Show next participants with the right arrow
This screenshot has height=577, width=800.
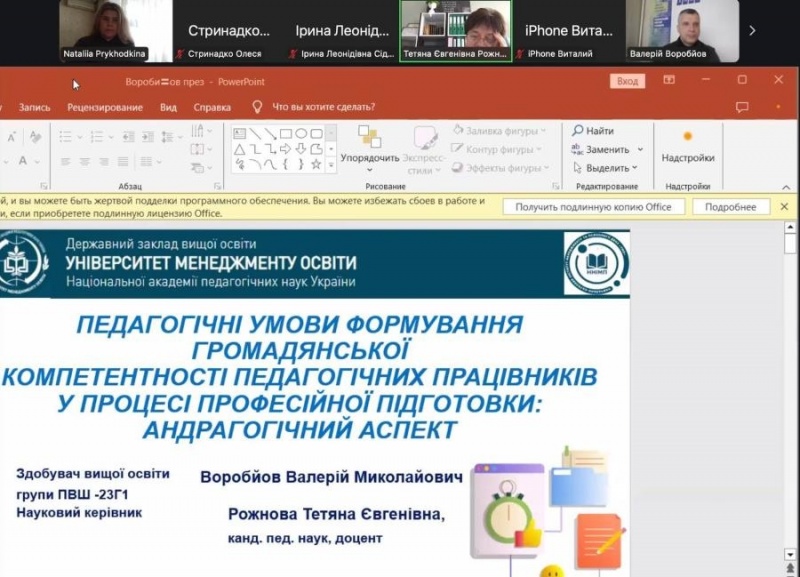coord(752,31)
